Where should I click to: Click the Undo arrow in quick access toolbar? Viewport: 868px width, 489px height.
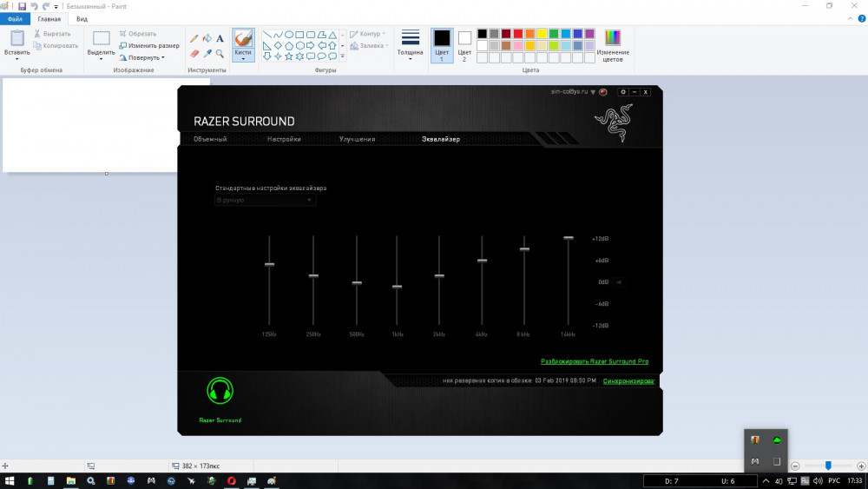[34, 6]
